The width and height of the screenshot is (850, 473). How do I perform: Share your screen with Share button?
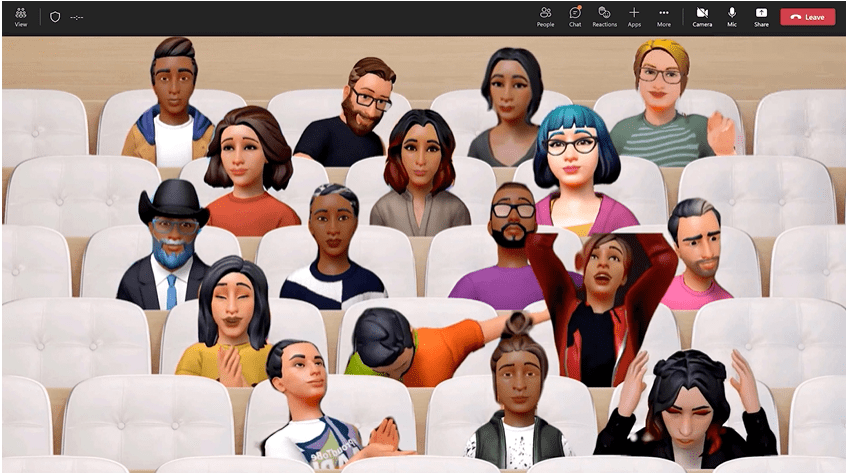tap(761, 16)
